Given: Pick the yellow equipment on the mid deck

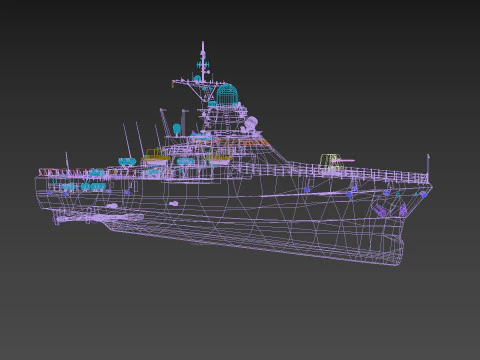Looking at the screenshot, I should point(155,156).
